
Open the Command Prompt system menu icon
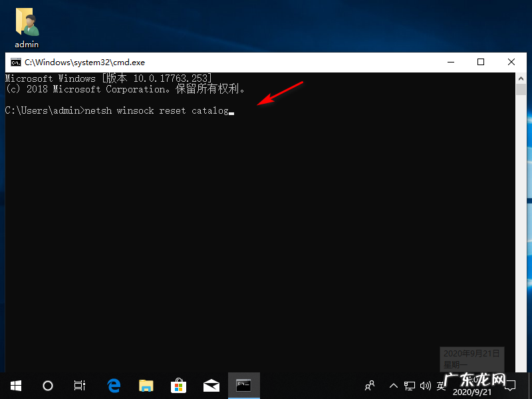15,62
